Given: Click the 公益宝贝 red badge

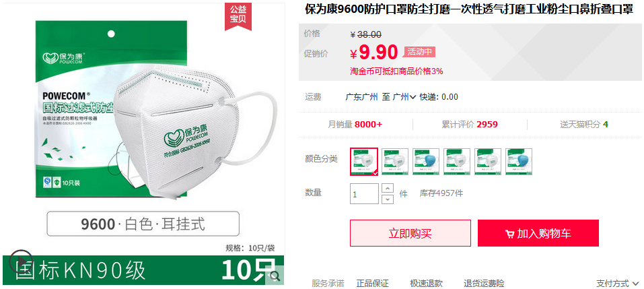Looking at the screenshot, I should point(238,15).
